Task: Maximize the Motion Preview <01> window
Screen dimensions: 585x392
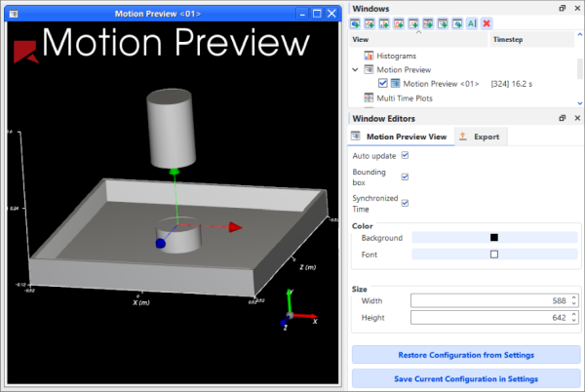Action: tap(317, 14)
